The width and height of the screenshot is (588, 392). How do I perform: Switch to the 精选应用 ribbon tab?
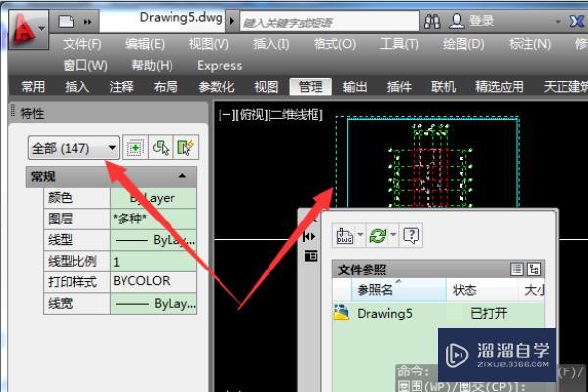click(500, 87)
